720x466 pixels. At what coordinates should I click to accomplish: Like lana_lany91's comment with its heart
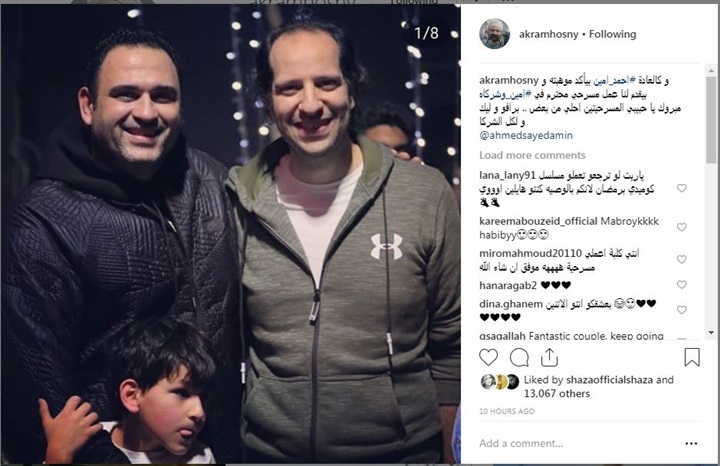[681, 188]
